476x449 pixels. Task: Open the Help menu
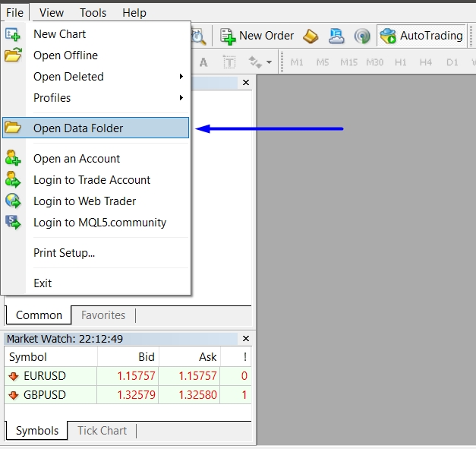tap(134, 13)
